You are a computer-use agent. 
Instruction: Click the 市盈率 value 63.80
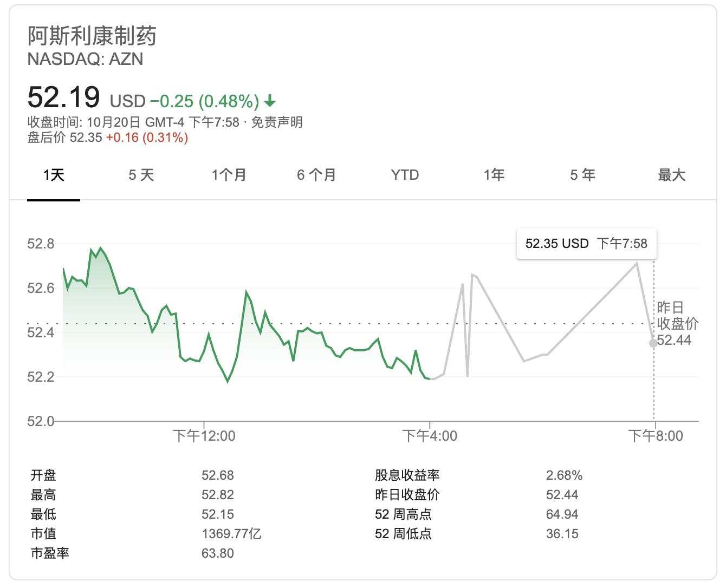tap(218, 553)
